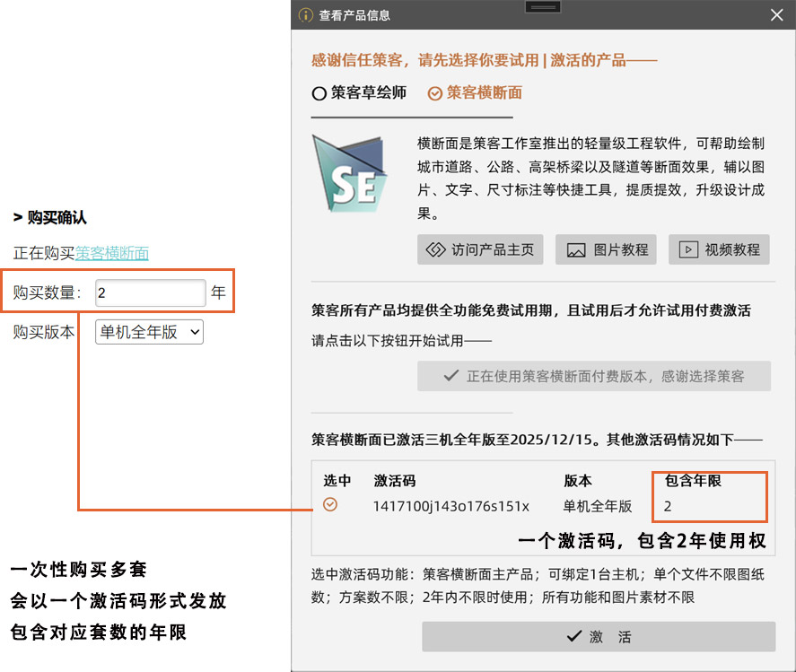Open 访问产品主页 button

click(480, 249)
